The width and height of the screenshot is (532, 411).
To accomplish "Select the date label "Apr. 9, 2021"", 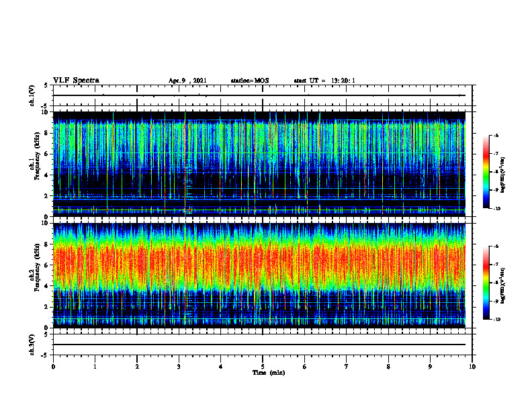I will click(x=187, y=81).
